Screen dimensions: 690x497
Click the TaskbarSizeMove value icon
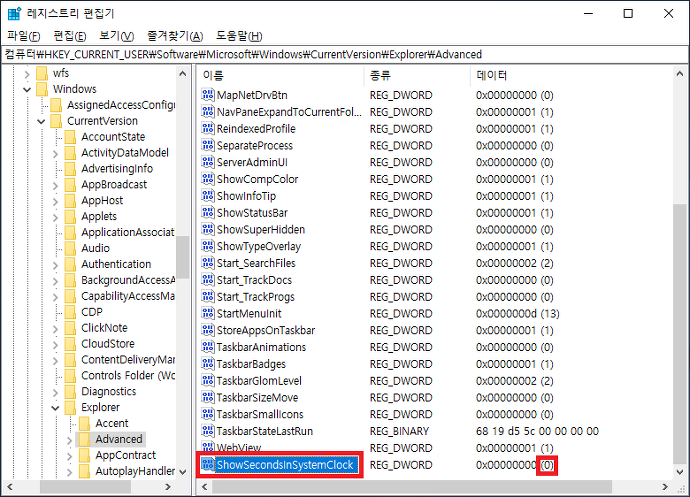click(x=208, y=397)
